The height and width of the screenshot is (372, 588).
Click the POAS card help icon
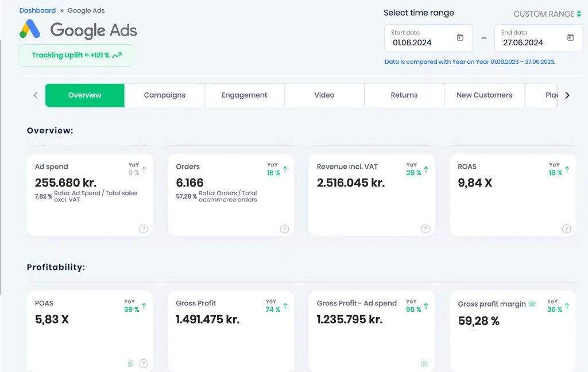pyautogui.click(x=143, y=363)
